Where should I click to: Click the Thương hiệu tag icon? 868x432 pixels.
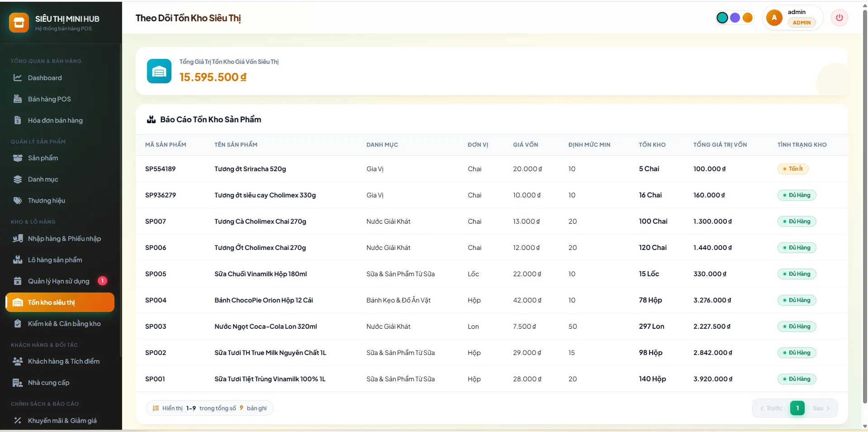(x=18, y=201)
